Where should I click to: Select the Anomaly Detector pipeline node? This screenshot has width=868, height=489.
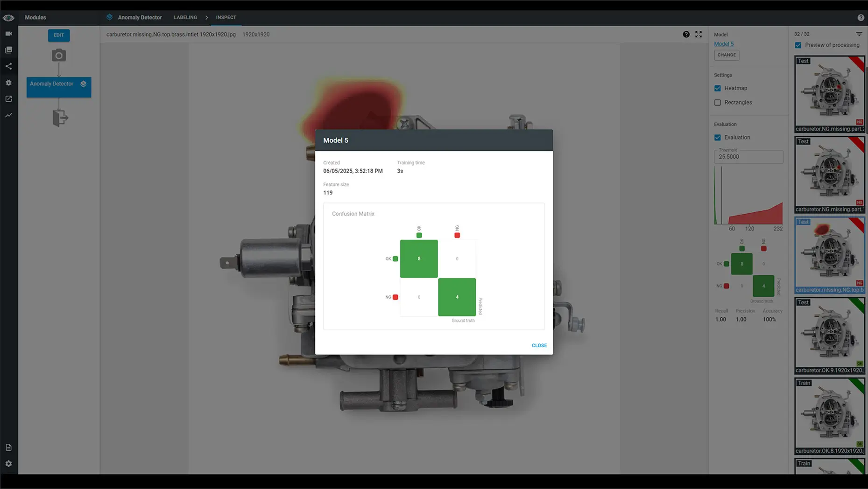click(59, 87)
